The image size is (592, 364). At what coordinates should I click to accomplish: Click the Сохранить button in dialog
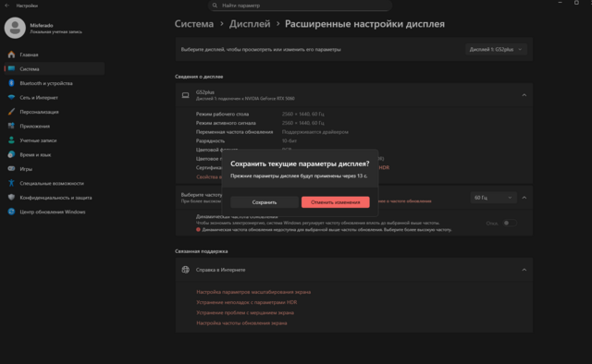265,202
